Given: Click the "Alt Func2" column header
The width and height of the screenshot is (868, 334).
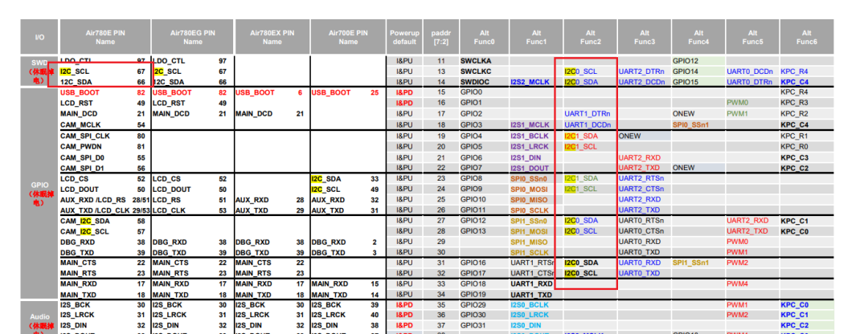Looking at the screenshot, I should (x=591, y=38).
